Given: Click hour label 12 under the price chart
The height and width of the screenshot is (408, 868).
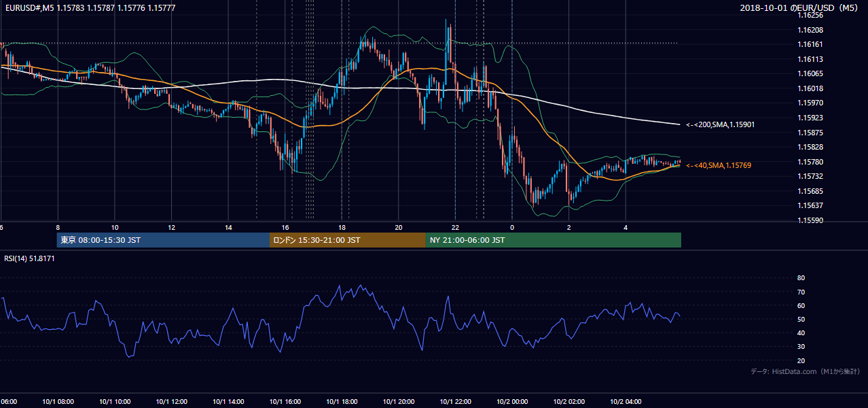Looking at the screenshot, I should (x=172, y=227).
